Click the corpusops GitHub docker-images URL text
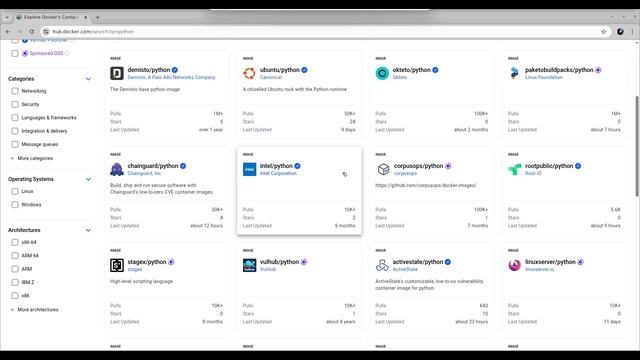Image resolution: width=640 pixels, height=360 pixels. [425, 185]
